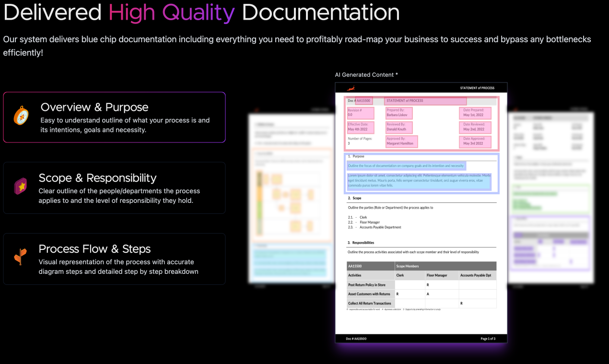Click the highlighted Lorem ipsum purpose paragraph
Image resolution: width=609 pixels, height=364 pixels.
[x=419, y=181]
